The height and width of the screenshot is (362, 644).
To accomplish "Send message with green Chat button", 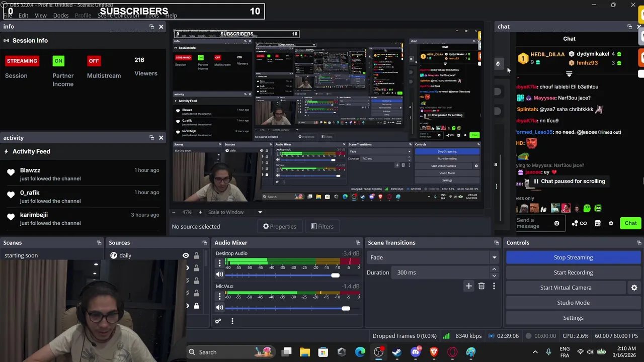I will pos(630,223).
